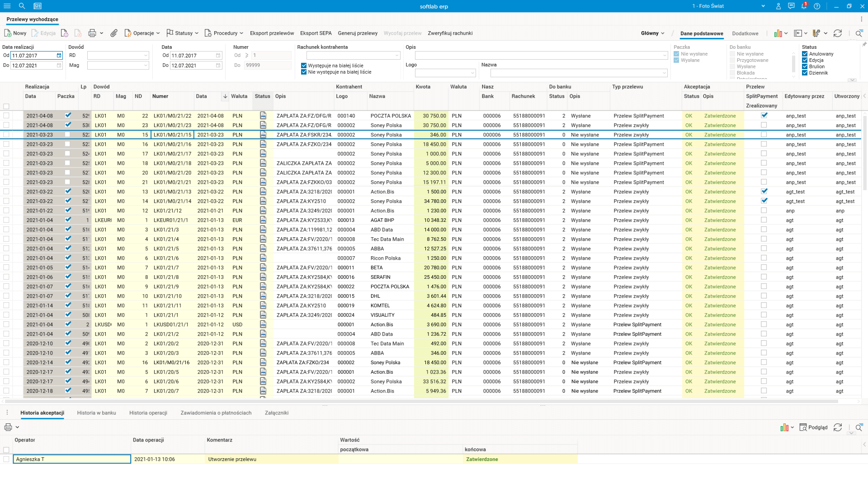Image resolution: width=868 pixels, height=488 pixels.
Task: Switch to the Dodatkowe tab
Action: pyautogui.click(x=745, y=33)
